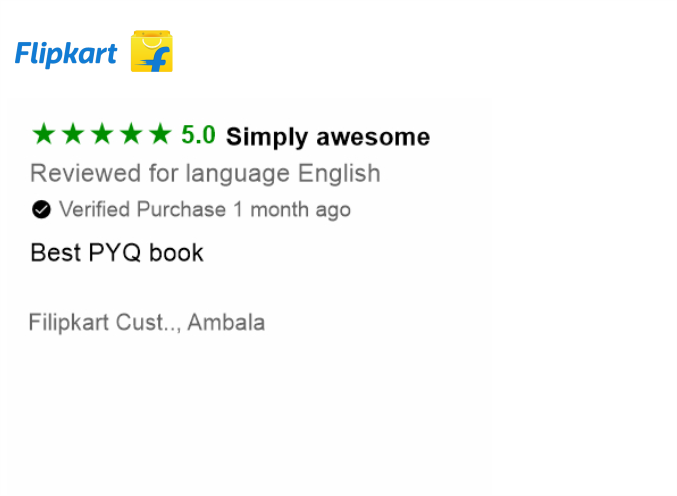Screen dimensions: 677x496
Task: Click the word "English" in review language
Action: click(339, 173)
